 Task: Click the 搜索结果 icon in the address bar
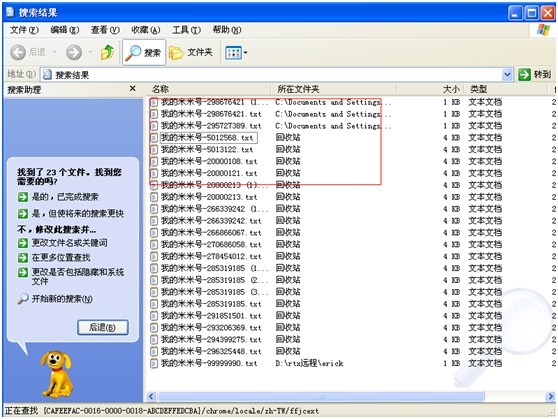47,75
